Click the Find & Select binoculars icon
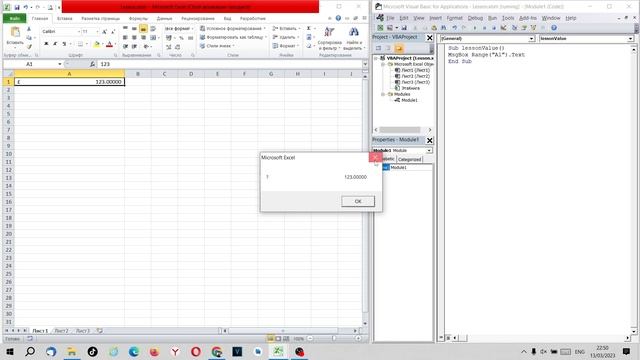The width and height of the screenshot is (640, 360). pyautogui.click(x=353, y=33)
